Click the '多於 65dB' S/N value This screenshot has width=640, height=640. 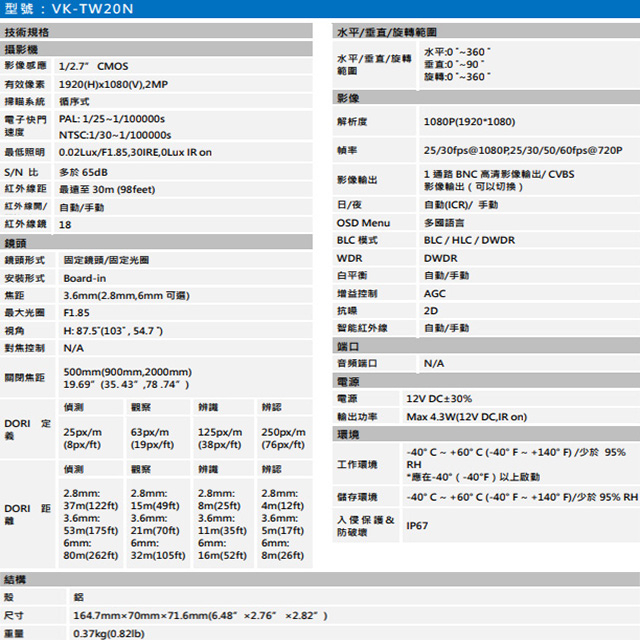click(83, 172)
